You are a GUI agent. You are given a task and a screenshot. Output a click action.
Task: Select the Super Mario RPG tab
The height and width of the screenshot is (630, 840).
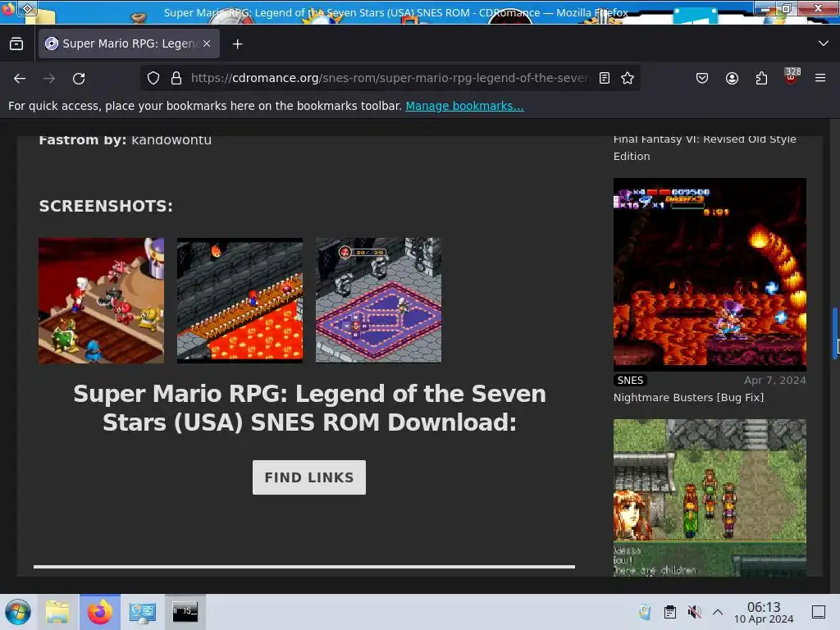coord(129,43)
